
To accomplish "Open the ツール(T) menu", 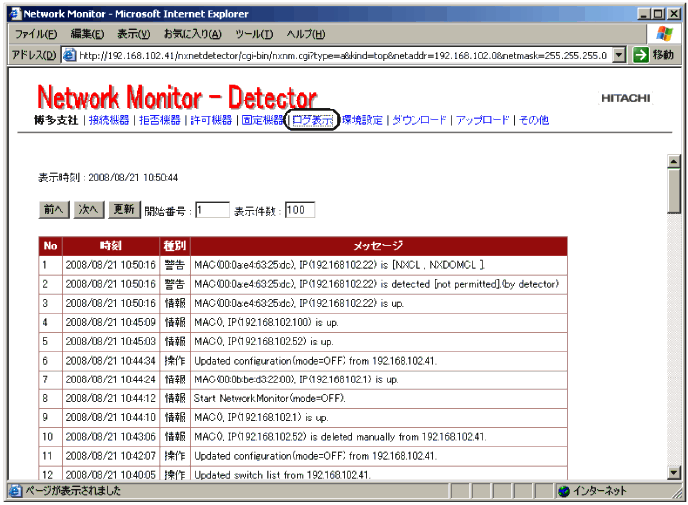I will coord(254,34).
